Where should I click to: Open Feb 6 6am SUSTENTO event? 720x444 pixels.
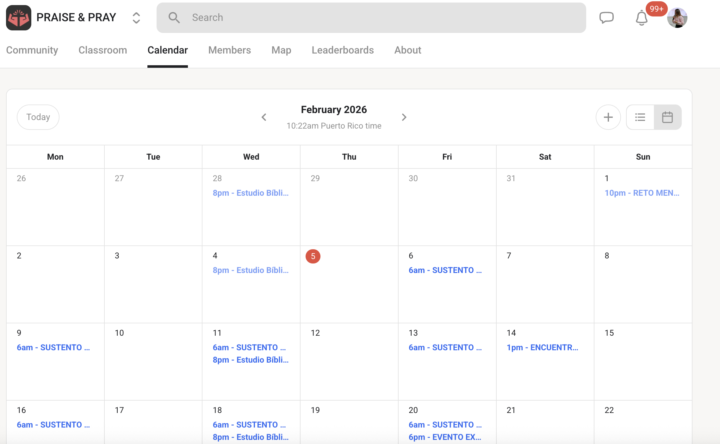(x=445, y=270)
